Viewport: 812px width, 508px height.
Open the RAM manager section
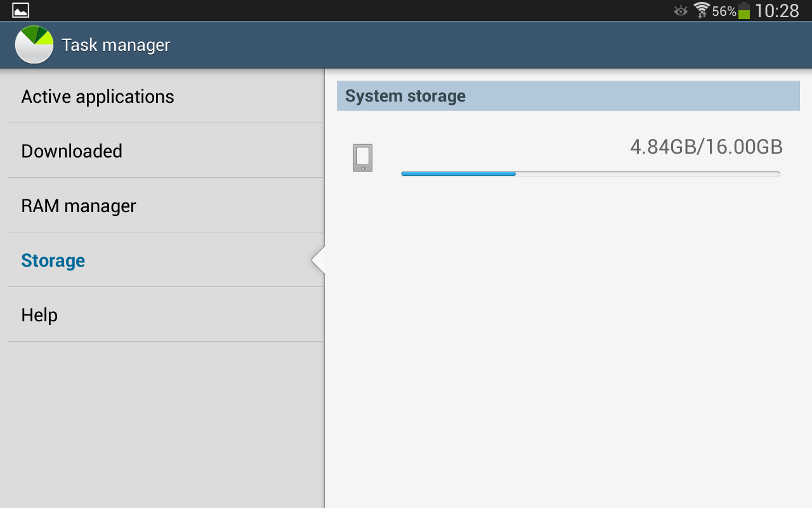pos(79,206)
